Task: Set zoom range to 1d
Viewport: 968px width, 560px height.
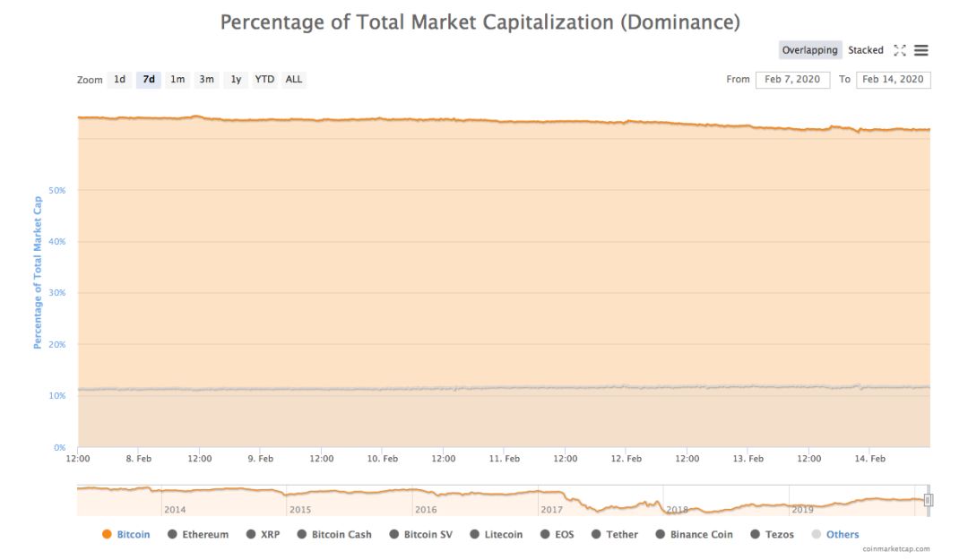Action: [x=119, y=80]
